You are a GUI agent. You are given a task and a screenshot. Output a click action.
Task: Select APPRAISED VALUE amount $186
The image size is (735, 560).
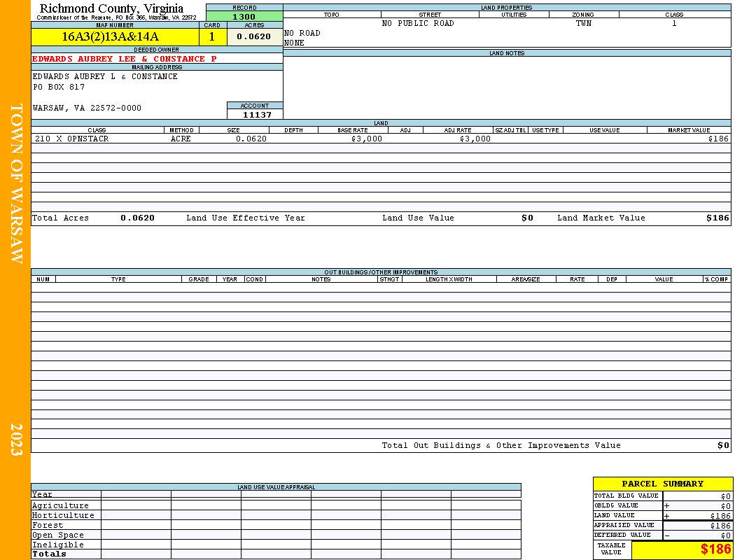[720, 526]
